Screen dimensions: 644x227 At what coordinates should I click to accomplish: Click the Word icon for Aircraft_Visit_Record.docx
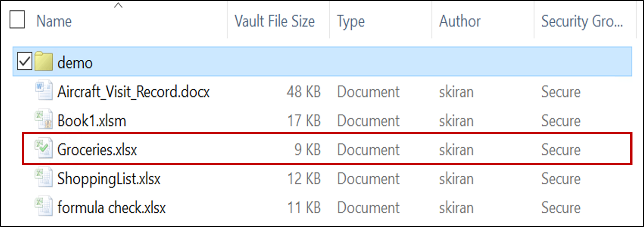44,90
